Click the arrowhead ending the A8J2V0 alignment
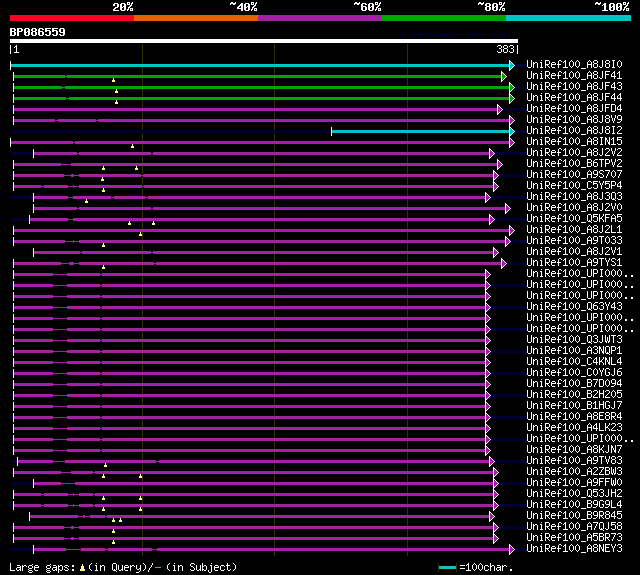The image size is (640, 575). pyautogui.click(x=508, y=209)
